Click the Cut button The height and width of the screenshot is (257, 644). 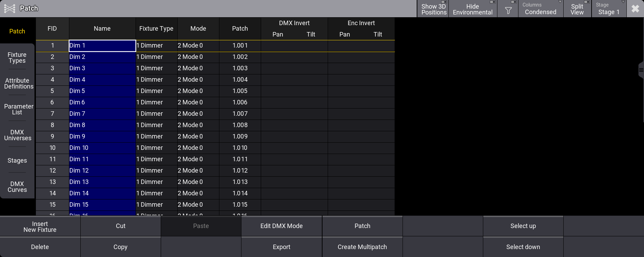pyautogui.click(x=121, y=226)
